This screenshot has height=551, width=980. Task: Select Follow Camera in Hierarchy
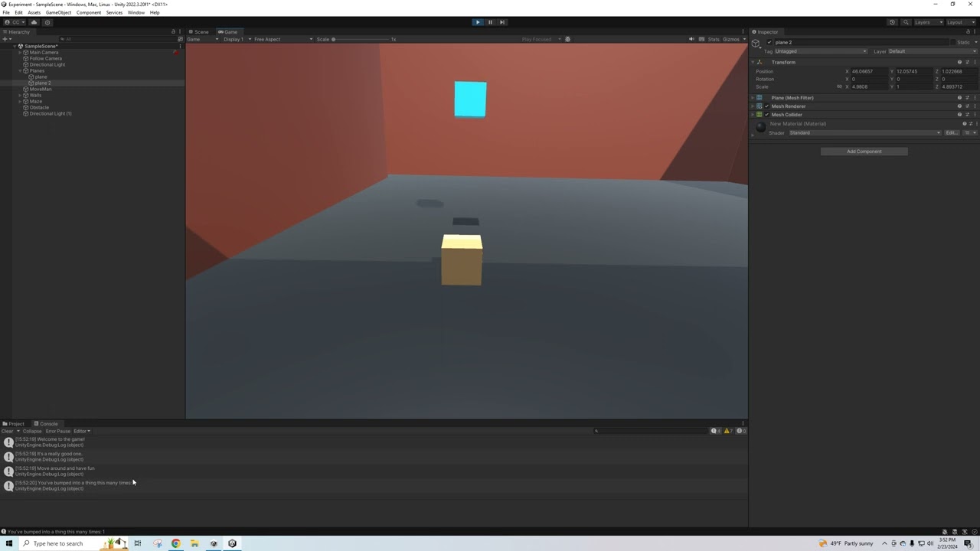(45, 59)
